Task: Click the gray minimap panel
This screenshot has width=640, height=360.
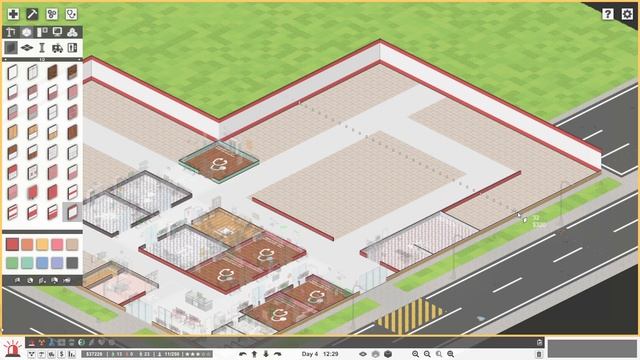Action: coord(592,349)
